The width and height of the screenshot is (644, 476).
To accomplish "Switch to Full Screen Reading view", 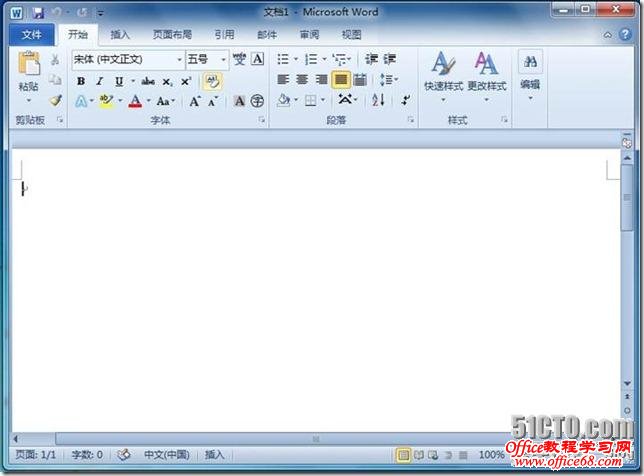I will (419, 455).
